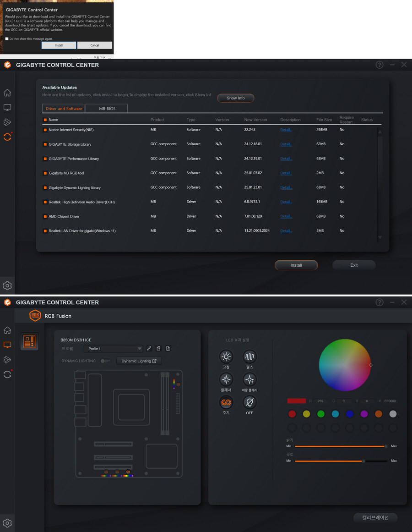Choose the 고정 (Static) LED effect icon

click(x=226, y=356)
